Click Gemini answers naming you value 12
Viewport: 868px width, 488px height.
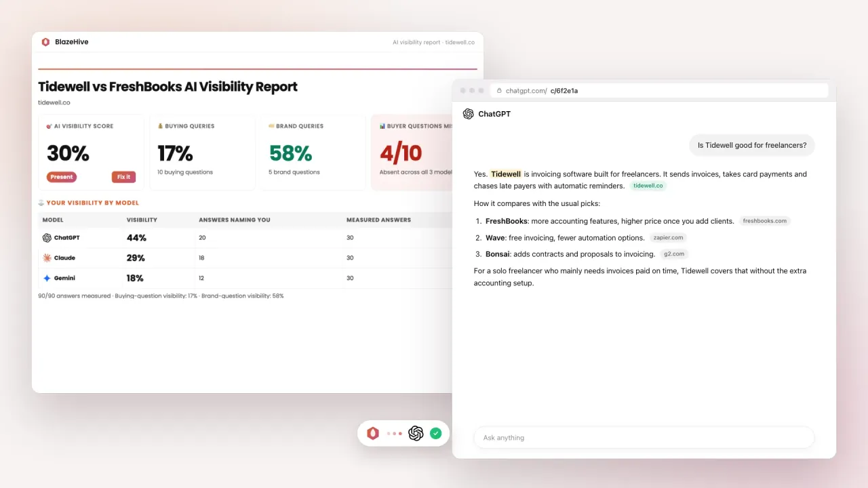[x=202, y=278]
